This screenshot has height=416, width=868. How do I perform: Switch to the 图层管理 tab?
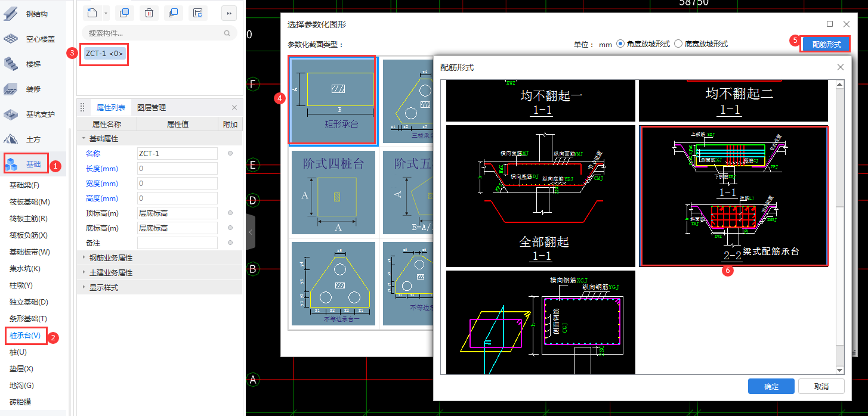152,108
